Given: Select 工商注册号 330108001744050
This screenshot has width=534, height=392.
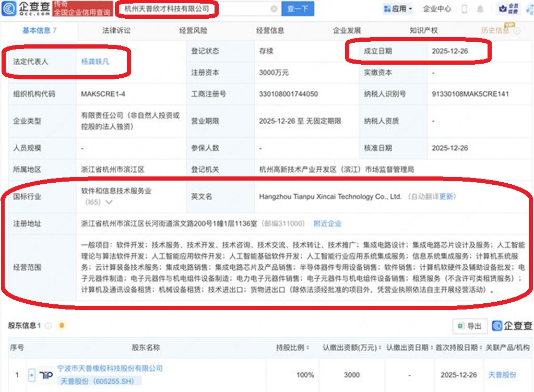Looking at the screenshot, I should click(x=289, y=94).
